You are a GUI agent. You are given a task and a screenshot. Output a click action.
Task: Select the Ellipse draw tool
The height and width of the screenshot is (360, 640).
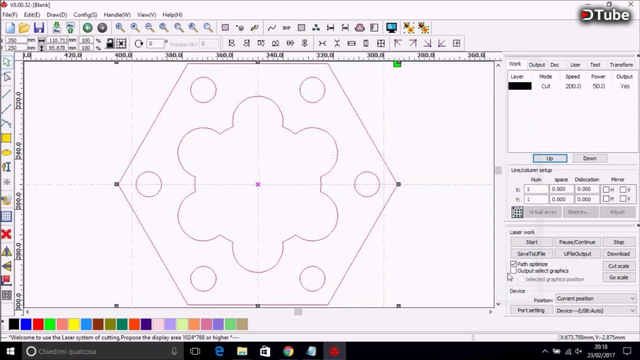(x=7, y=153)
